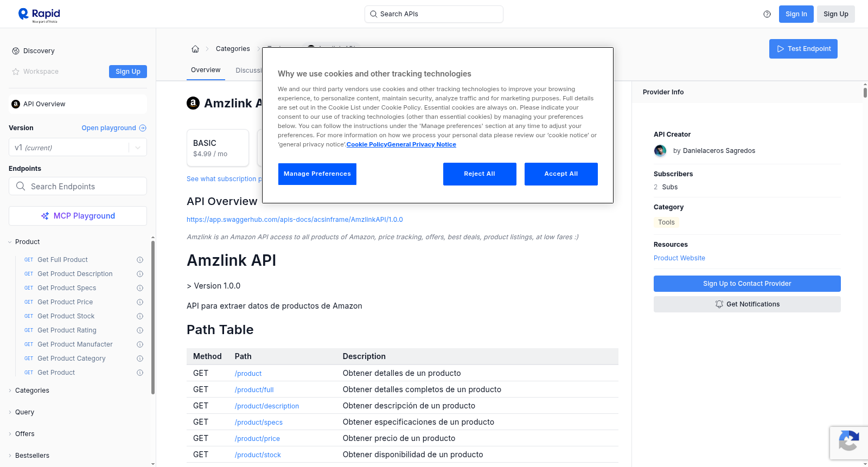
Task: Open the Get Full Product endpoint
Action: point(62,260)
